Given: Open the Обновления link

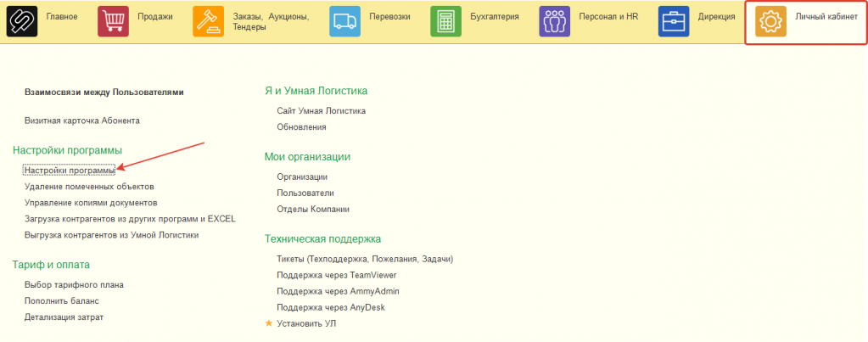Looking at the screenshot, I should pyautogui.click(x=301, y=126).
